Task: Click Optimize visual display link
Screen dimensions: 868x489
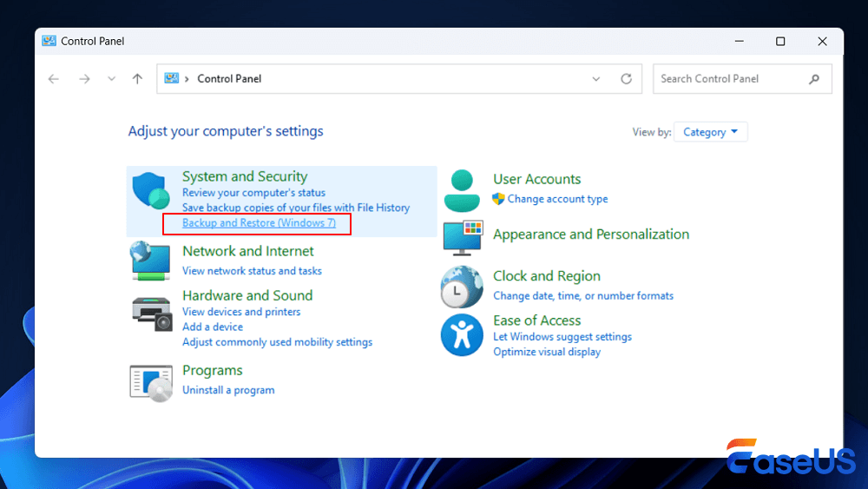Action: coord(547,352)
